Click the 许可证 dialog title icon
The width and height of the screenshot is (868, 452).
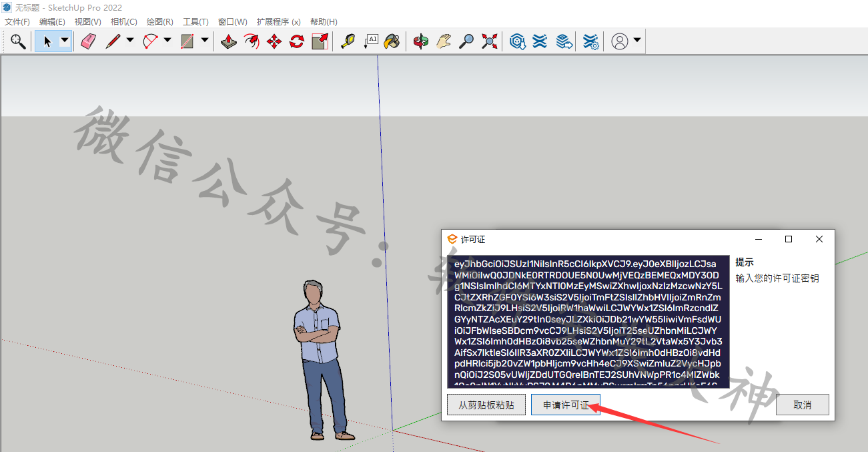click(x=452, y=239)
